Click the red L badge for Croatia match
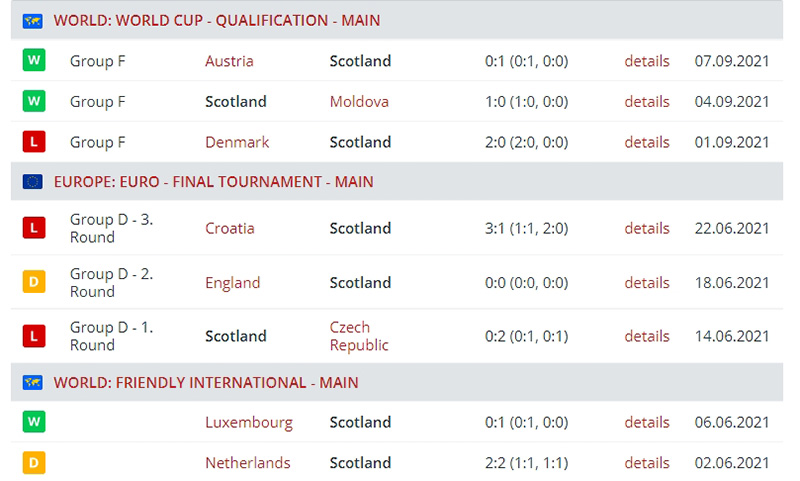This screenshot has height=481, width=800. coord(34,228)
